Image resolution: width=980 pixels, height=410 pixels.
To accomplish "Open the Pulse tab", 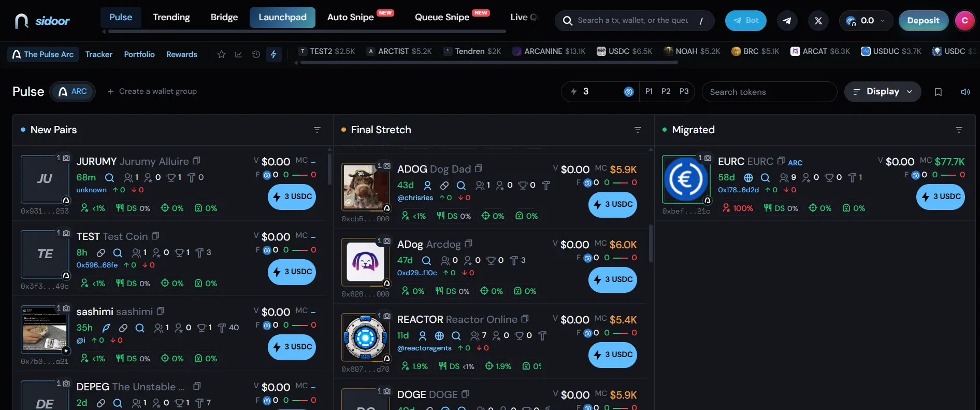I will (121, 17).
